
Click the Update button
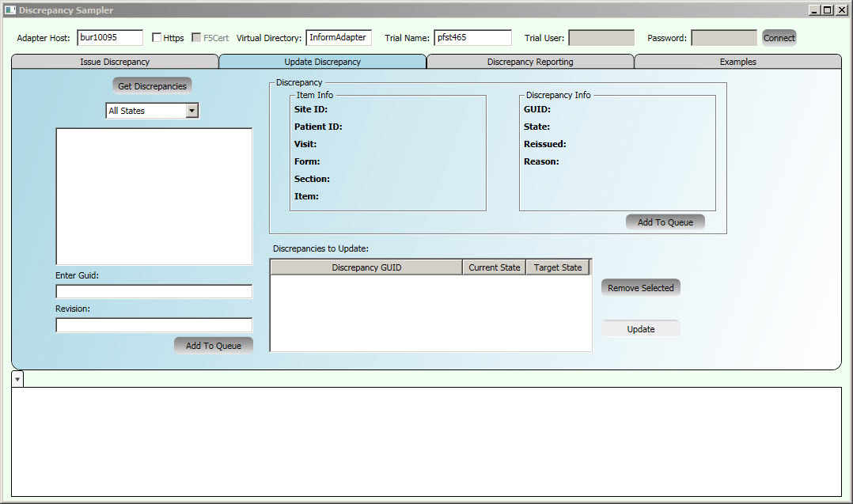click(641, 329)
